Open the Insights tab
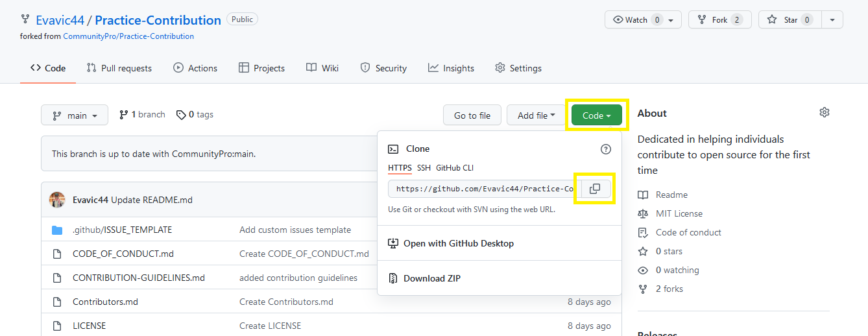This screenshot has height=336, width=868. click(x=451, y=68)
